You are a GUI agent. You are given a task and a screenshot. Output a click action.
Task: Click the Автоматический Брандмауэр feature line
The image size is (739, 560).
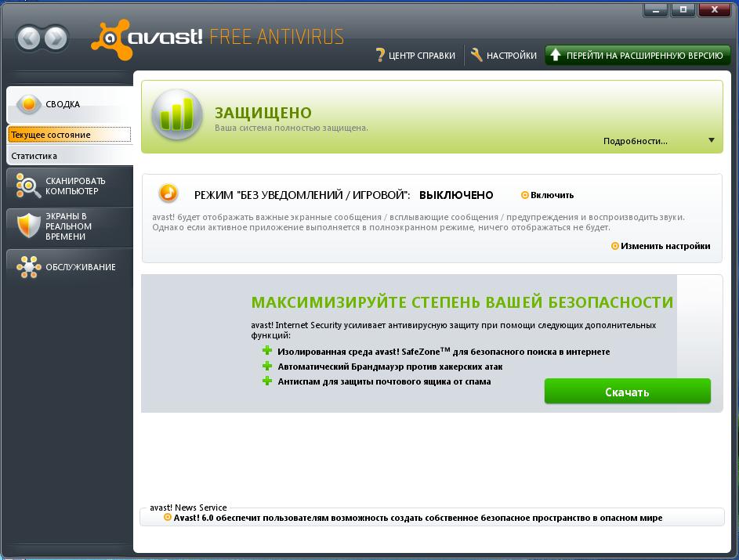click(x=389, y=367)
